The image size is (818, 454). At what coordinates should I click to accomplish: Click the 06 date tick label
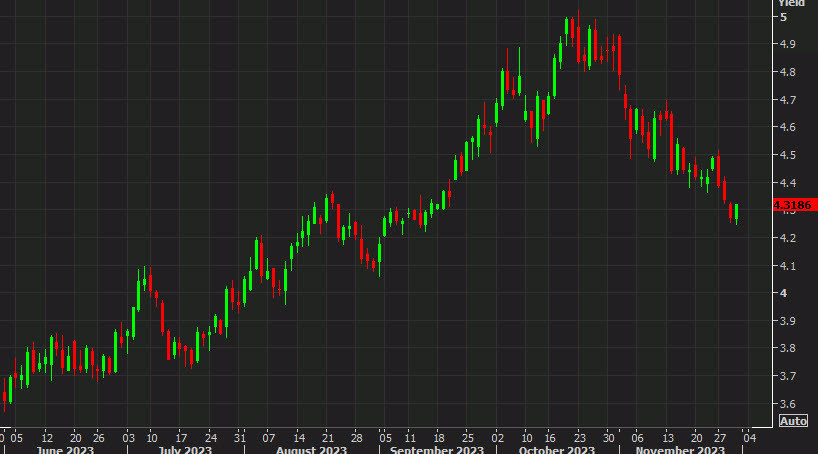tap(637, 438)
